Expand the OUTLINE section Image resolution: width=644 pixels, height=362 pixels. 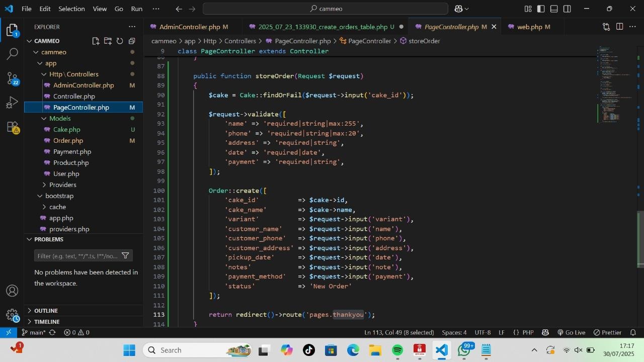click(x=46, y=311)
